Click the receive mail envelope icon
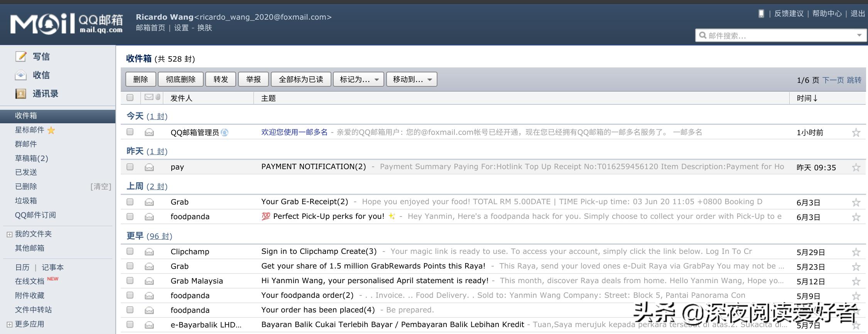The image size is (868, 334). coord(21,75)
